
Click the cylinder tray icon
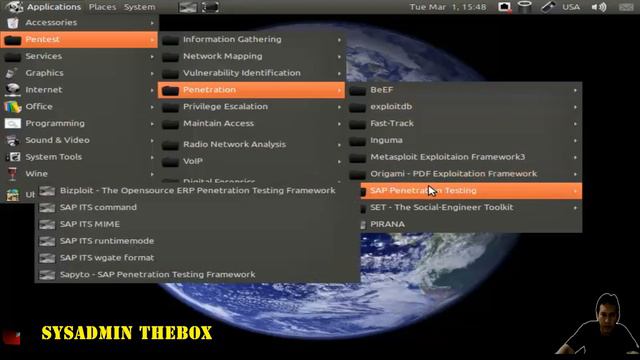[x=524, y=7]
